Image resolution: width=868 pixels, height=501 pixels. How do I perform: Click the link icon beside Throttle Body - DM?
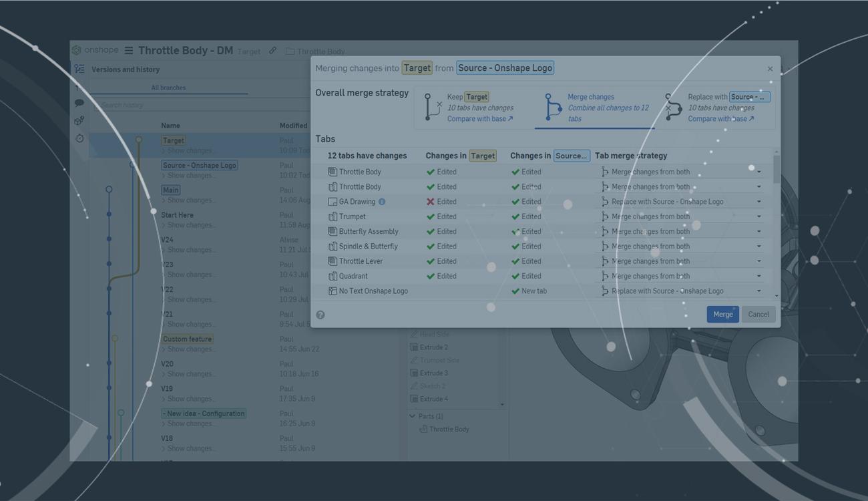[272, 50]
